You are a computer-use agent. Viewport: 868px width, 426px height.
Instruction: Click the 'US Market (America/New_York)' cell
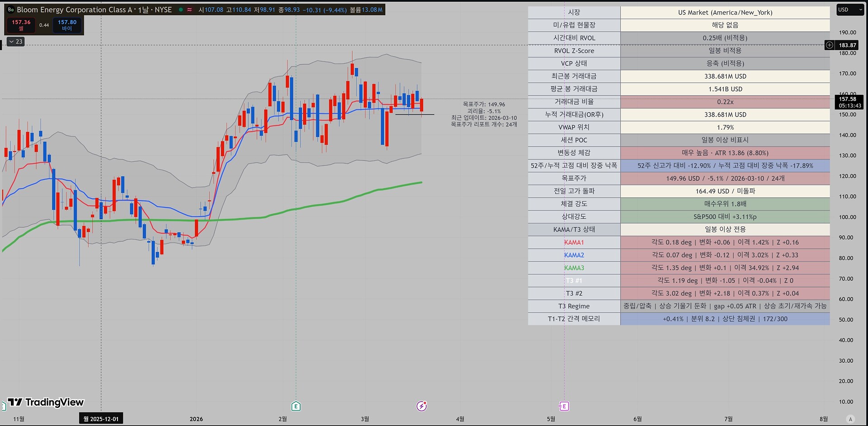click(x=725, y=12)
